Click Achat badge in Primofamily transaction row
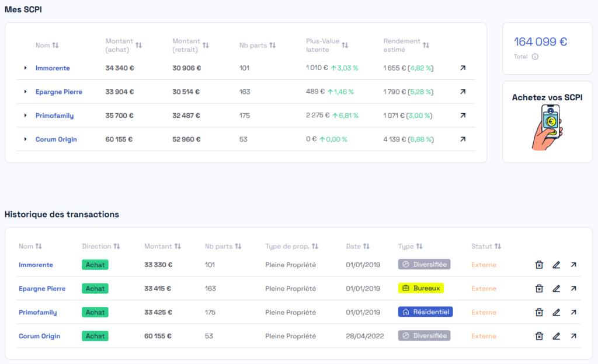This screenshot has height=364, width=598. pos(95,312)
